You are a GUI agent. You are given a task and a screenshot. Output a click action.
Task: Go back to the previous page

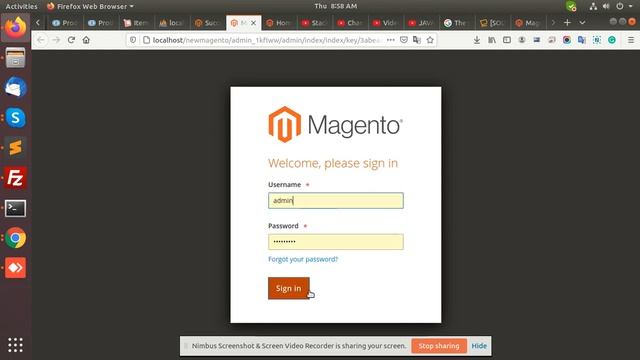click(40, 40)
